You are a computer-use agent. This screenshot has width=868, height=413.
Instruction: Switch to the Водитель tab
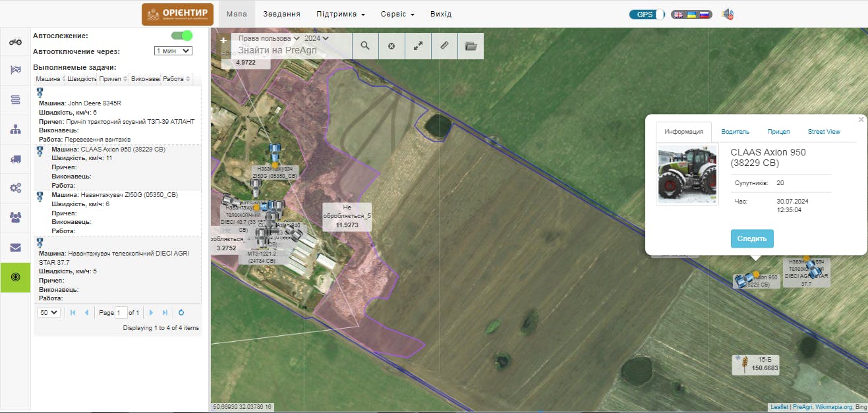735,132
